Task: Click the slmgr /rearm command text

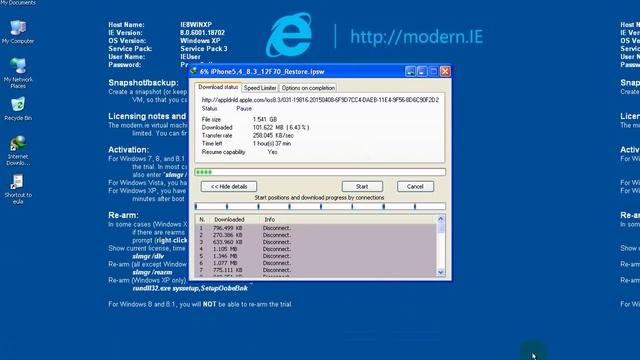Action: pyautogui.click(x=152, y=272)
